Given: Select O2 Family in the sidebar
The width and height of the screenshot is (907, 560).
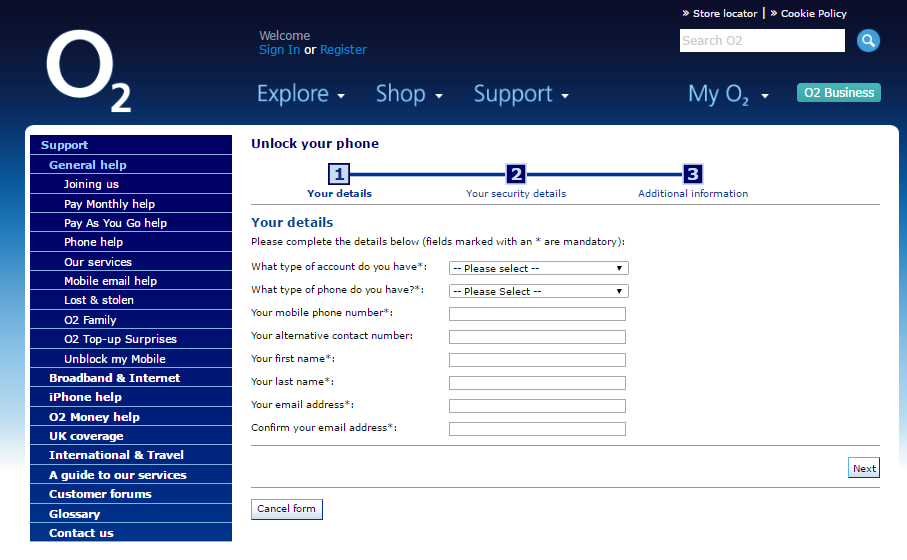Looking at the screenshot, I should 131,320.
